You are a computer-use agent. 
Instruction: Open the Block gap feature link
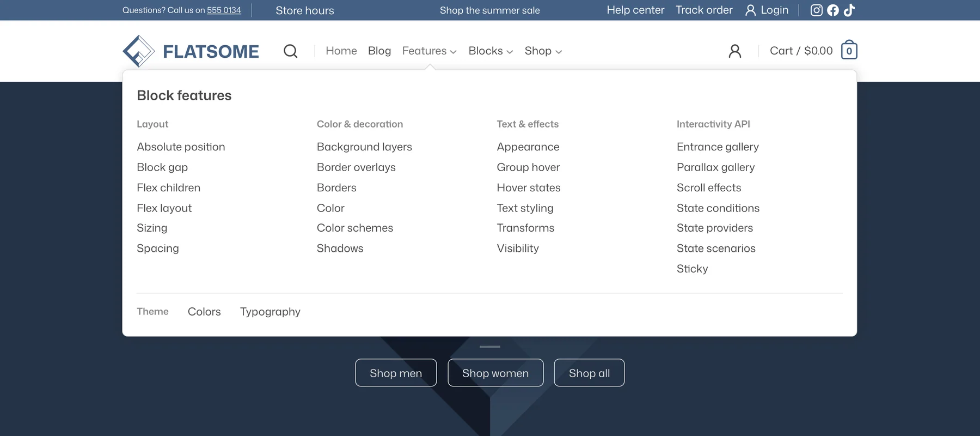point(162,167)
